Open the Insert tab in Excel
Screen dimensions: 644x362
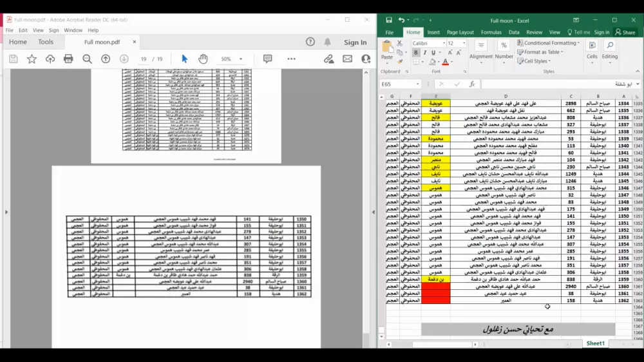coord(433,32)
